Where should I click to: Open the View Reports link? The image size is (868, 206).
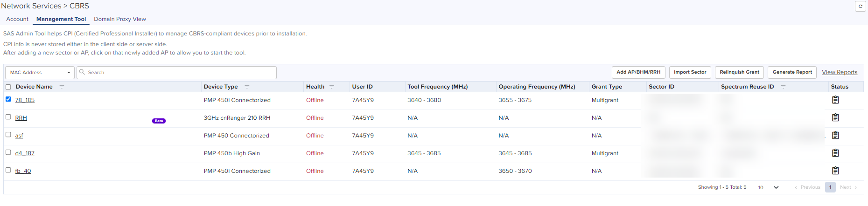840,72
